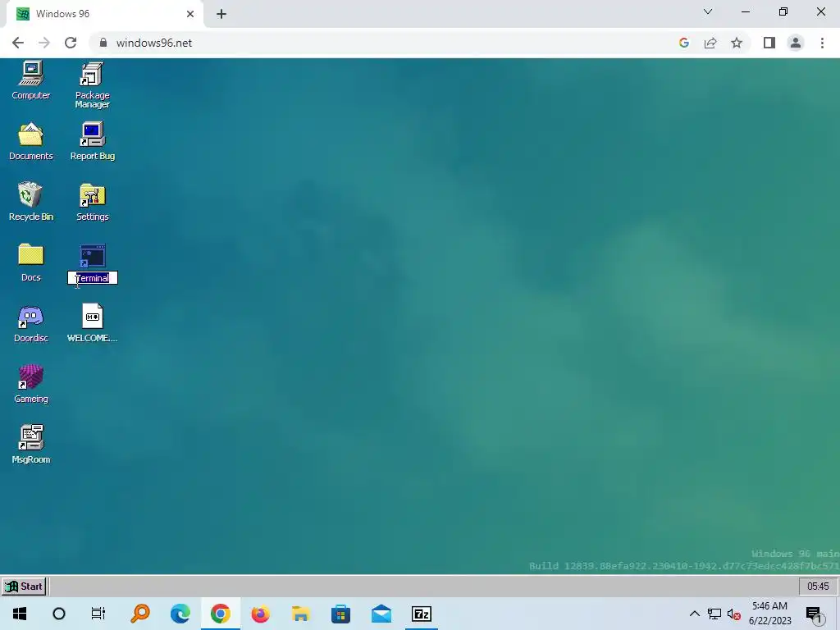This screenshot has height=630, width=840.
Task: Share this page icon
Action: [x=710, y=43]
